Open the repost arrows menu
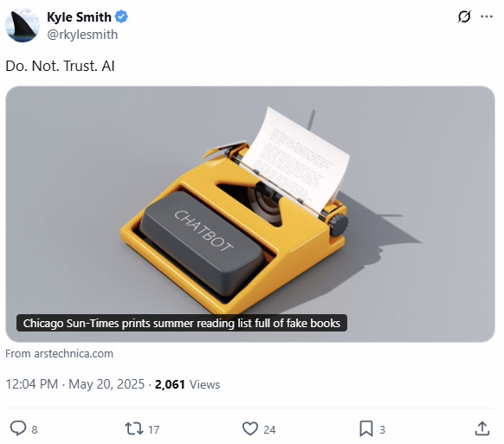 134,428
